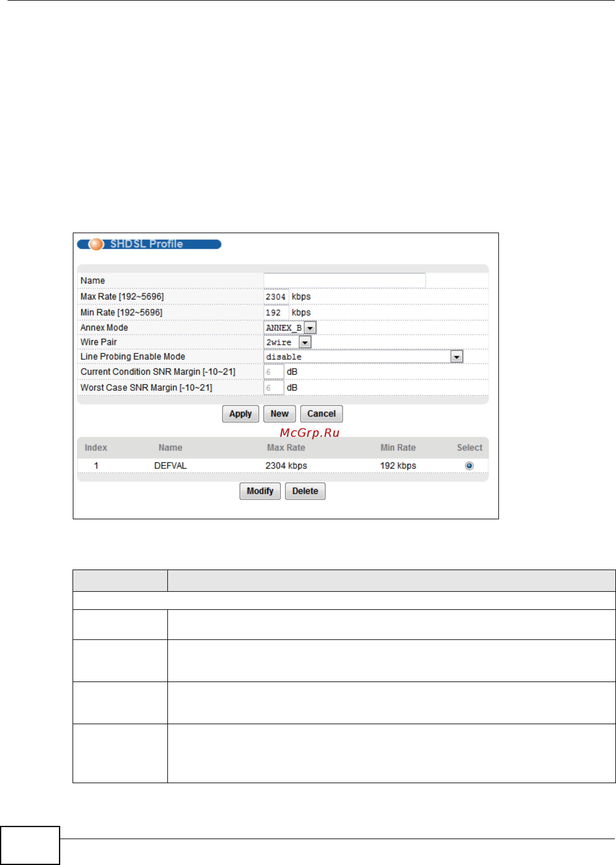Expand the Wire Pair dropdown
The image size is (616, 865).
tap(305, 342)
